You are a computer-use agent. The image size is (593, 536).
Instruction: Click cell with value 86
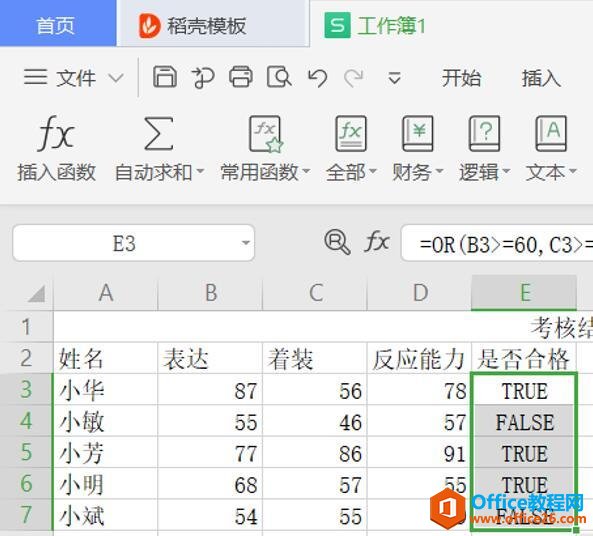(x=315, y=452)
